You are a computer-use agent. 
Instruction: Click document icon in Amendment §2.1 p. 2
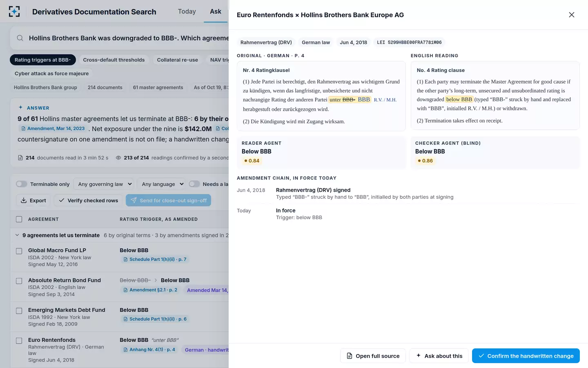click(x=126, y=290)
